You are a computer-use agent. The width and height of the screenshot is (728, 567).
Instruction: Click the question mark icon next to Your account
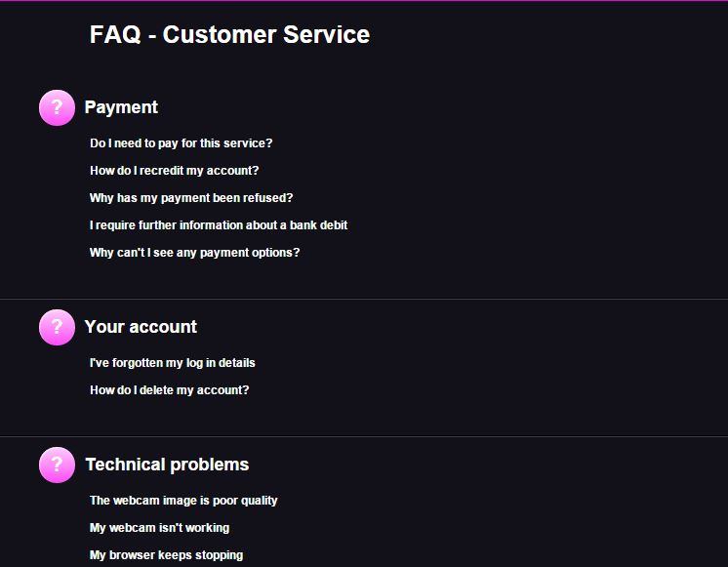coord(57,327)
